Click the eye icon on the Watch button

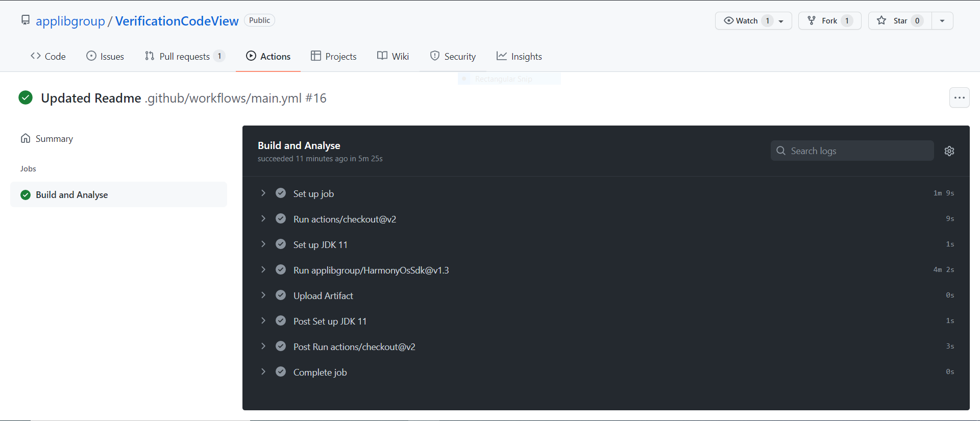coord(729,20)
